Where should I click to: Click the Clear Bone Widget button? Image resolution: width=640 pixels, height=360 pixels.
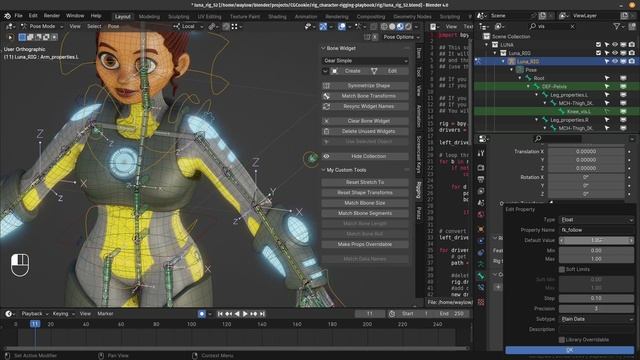point(365,121)
